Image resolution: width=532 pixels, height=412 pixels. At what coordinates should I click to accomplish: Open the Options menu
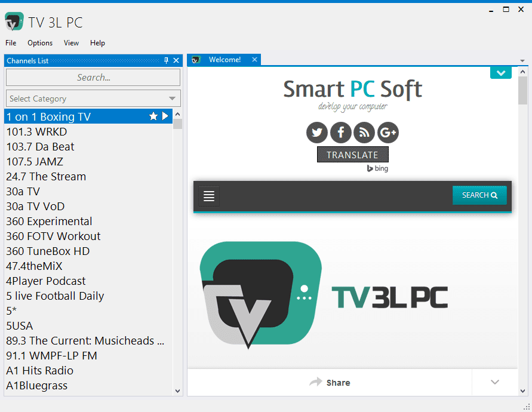coord(40,43)
